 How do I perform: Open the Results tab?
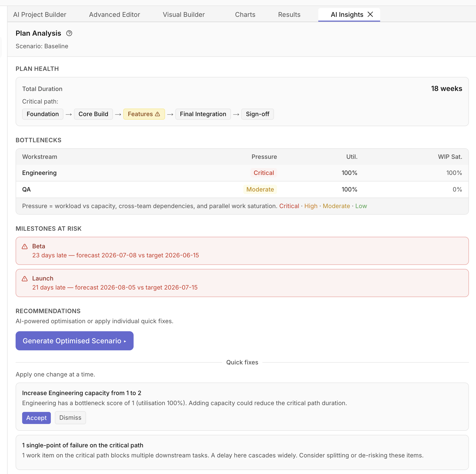tap(289, 14)
